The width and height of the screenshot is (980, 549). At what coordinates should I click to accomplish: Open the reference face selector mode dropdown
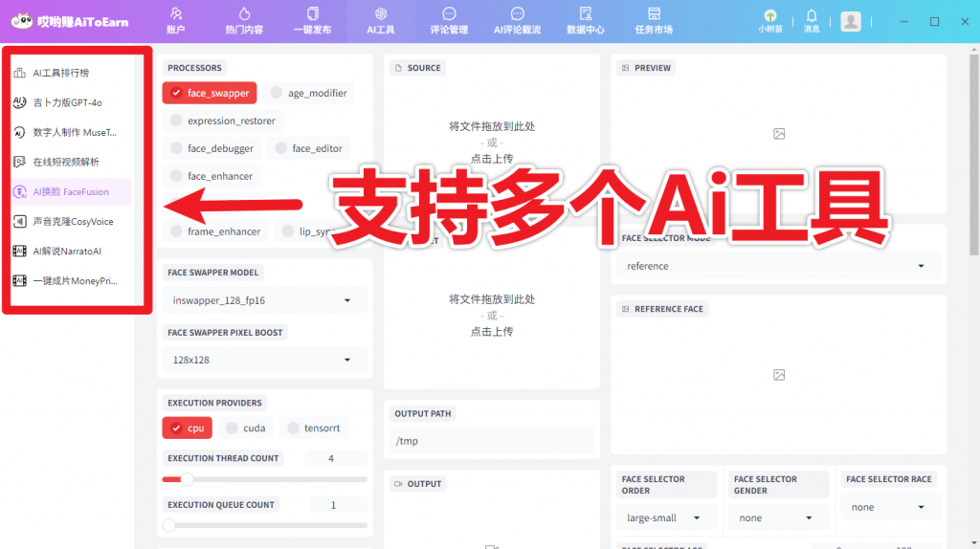coord(775,266)
